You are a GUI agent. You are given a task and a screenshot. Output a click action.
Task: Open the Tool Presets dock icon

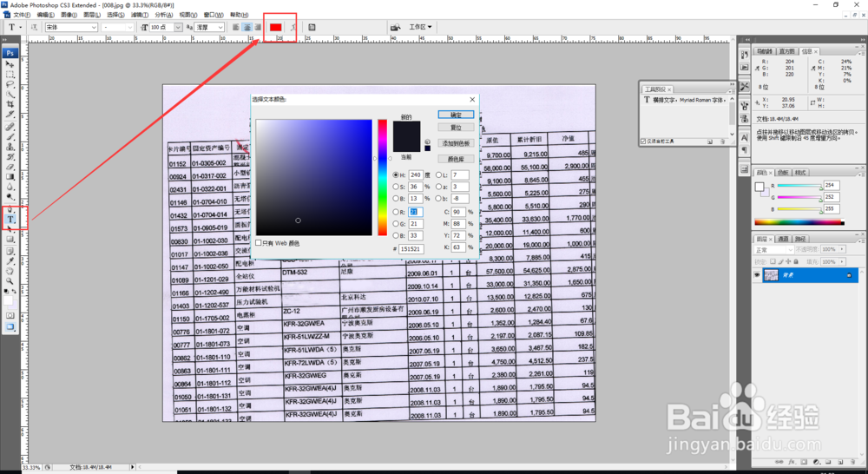(x=745, y=87)
